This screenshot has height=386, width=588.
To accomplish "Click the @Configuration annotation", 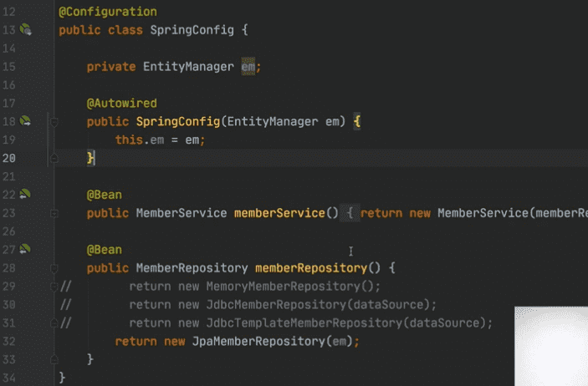I will click(x=108, y=12).
